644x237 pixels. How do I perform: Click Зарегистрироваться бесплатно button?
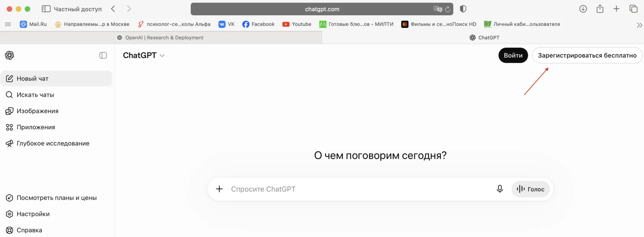coord(587,55)
